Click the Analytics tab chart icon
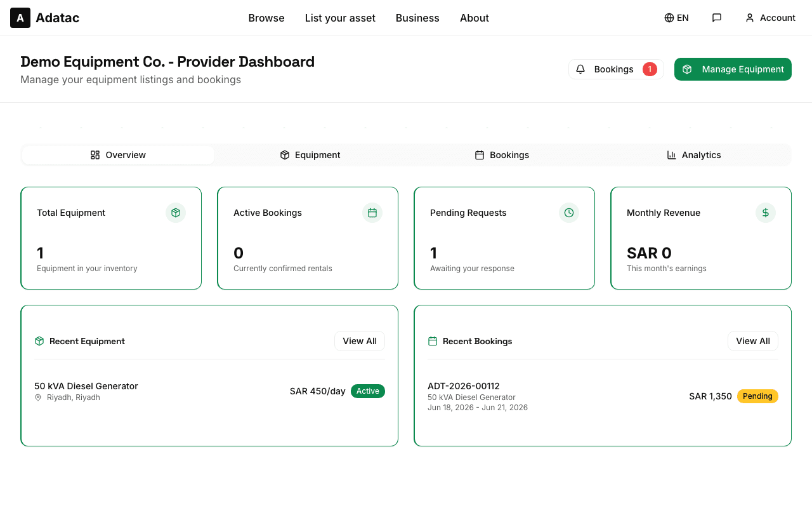812x508 pixels. 672,155
